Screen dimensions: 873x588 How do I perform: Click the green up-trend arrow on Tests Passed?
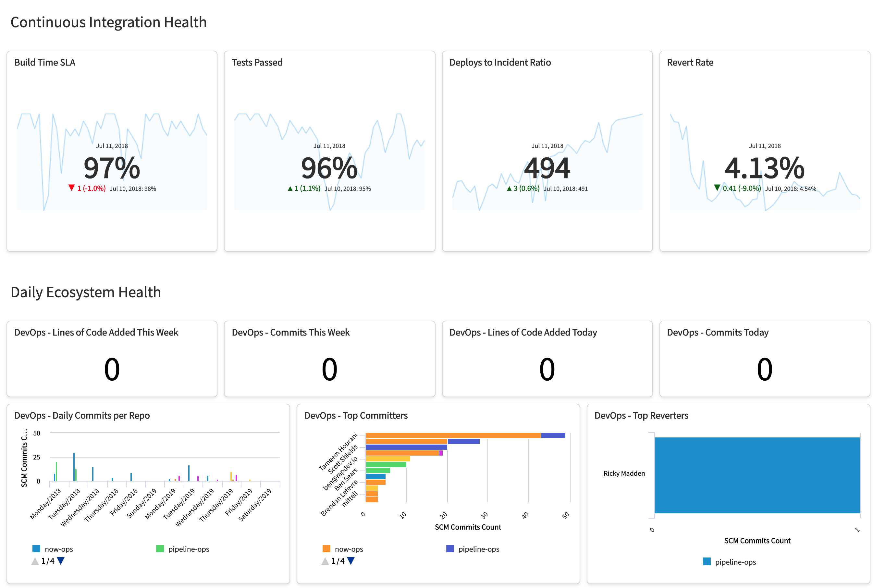(x=291, y=188)
